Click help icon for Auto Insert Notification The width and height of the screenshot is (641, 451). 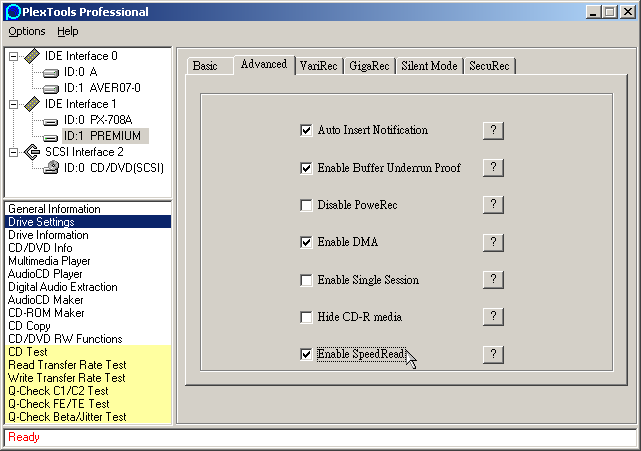point(491,130)
